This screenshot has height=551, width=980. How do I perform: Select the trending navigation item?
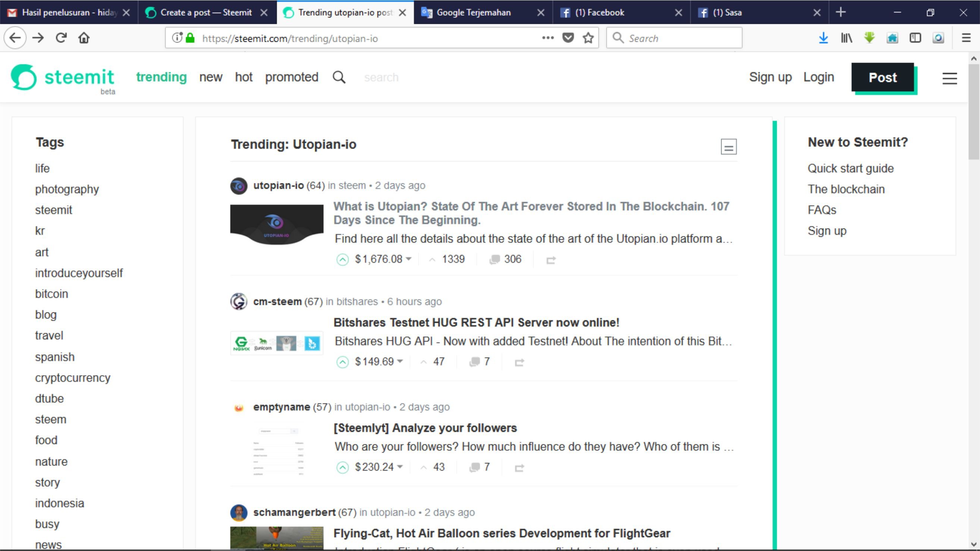[x=161, y=77]
